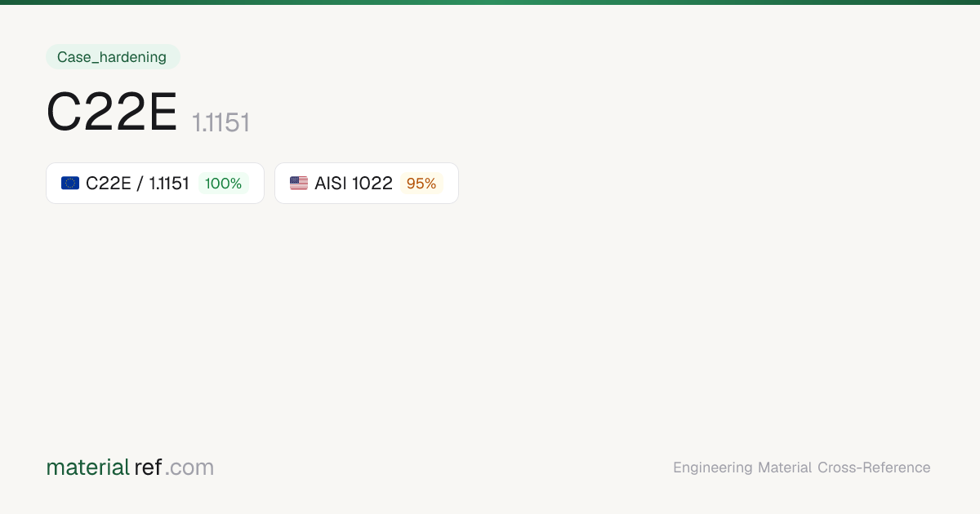This screenshot has width=980, height=514.
Task: Click the gray ".com" in the logo
Action: coord(189,467)
